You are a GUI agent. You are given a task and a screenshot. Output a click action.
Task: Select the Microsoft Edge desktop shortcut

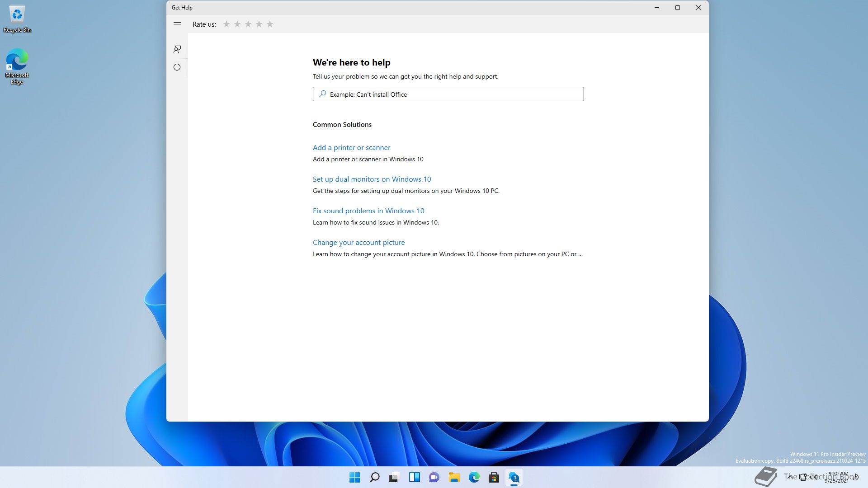[17, 66]
